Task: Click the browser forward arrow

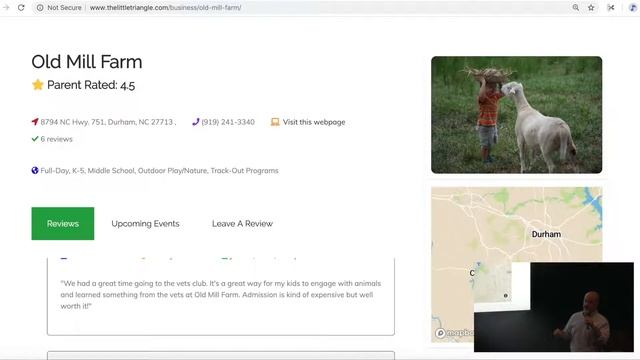Action: [x=6, y=7]
